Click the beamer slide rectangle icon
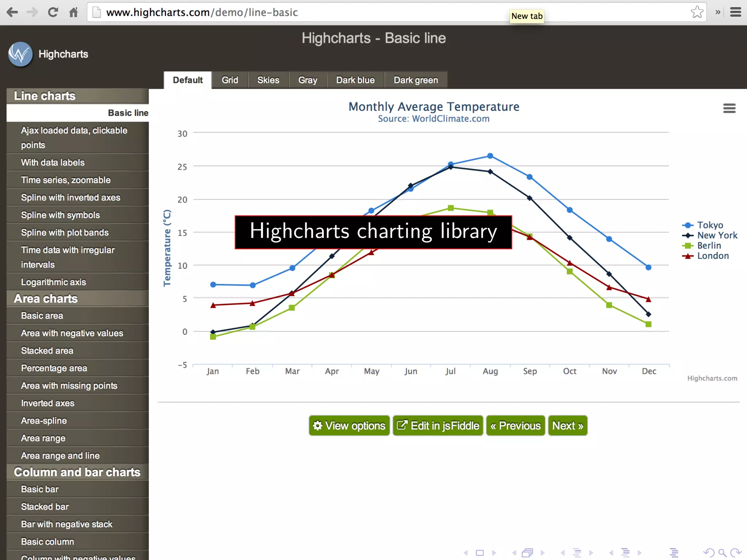The height and width of the screenshot is (560, 747). coord(480,553)
